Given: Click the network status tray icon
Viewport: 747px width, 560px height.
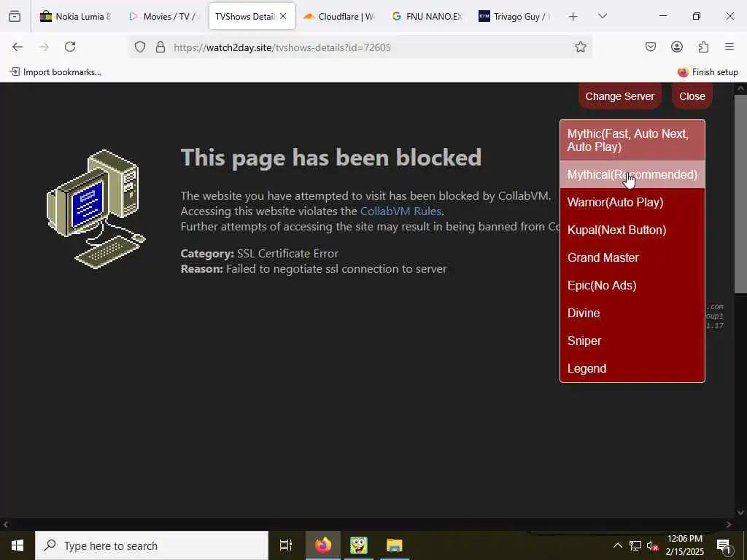Looking at the screenshot, I should click(x=635, y=545).
